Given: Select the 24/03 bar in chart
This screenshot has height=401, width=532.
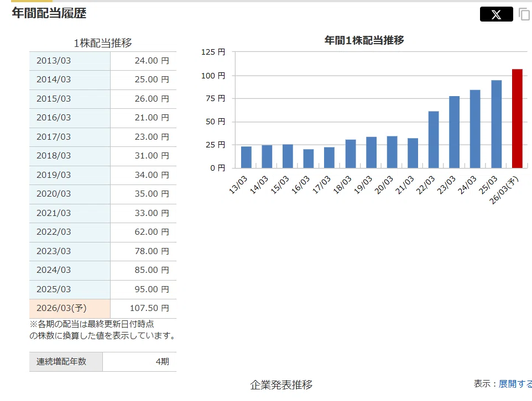Looking at the screenshot, I should tap(475, 129).
